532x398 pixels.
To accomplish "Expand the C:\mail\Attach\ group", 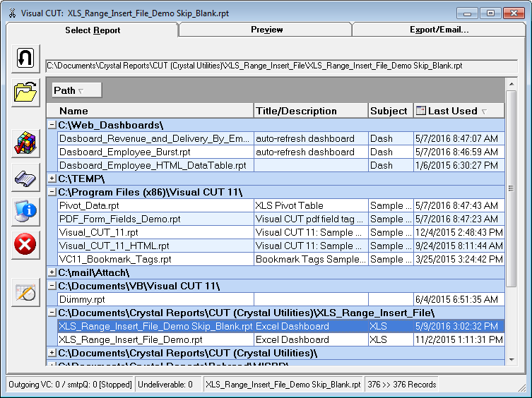I will click(x=52, y=272).
